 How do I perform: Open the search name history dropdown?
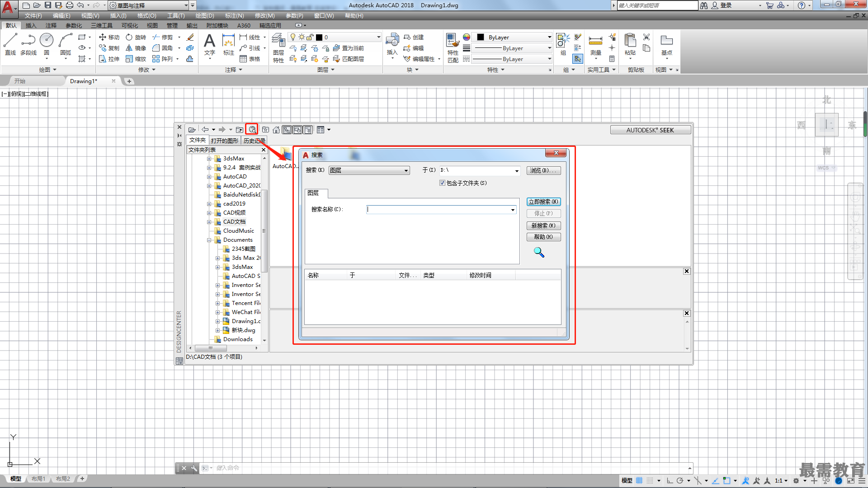[513, 210]
